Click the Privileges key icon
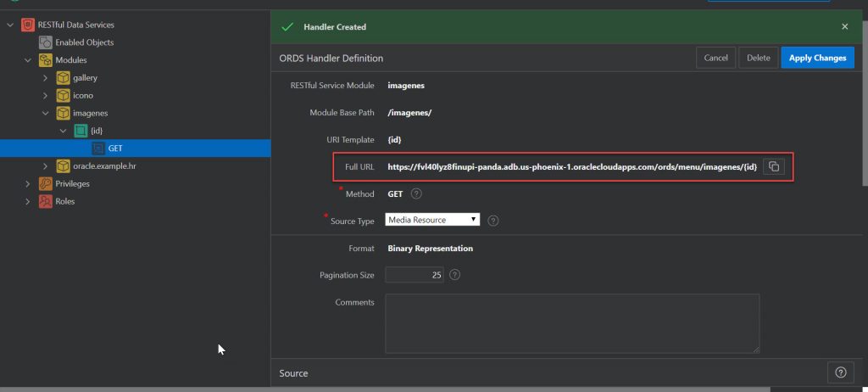 click(x=46, y=183)
